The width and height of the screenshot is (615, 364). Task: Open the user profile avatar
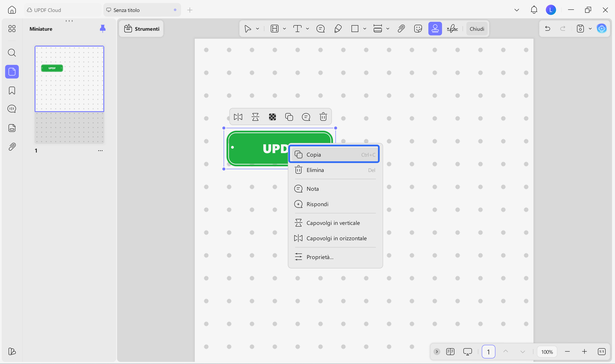551,10
